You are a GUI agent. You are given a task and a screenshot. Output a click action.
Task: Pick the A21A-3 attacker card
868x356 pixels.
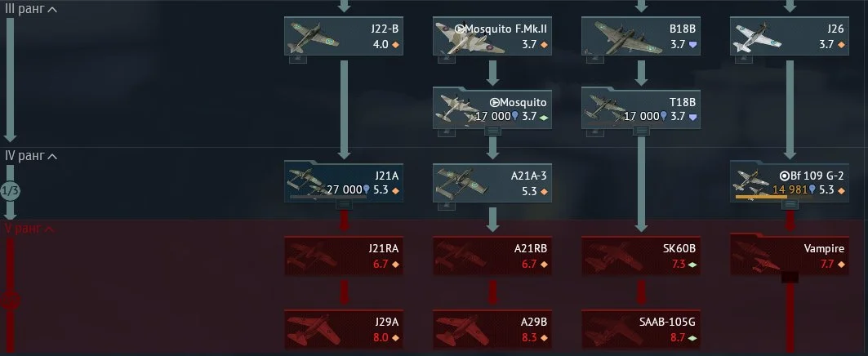click(492, 183)
